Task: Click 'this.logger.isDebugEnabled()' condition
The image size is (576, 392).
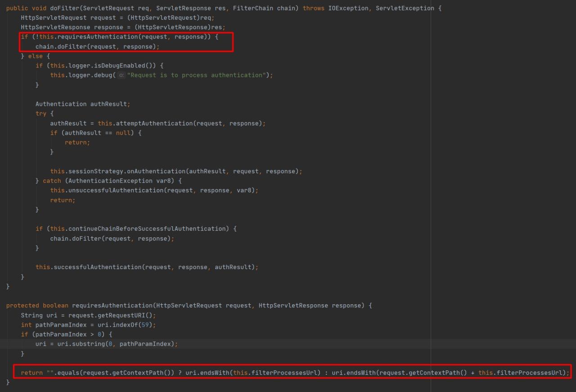Action: pyautogui.click(x=103, y=66)
